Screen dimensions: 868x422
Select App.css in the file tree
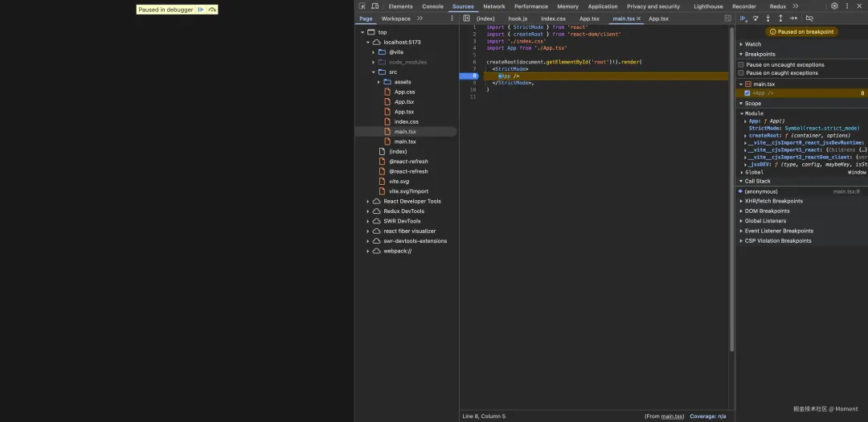404,92
